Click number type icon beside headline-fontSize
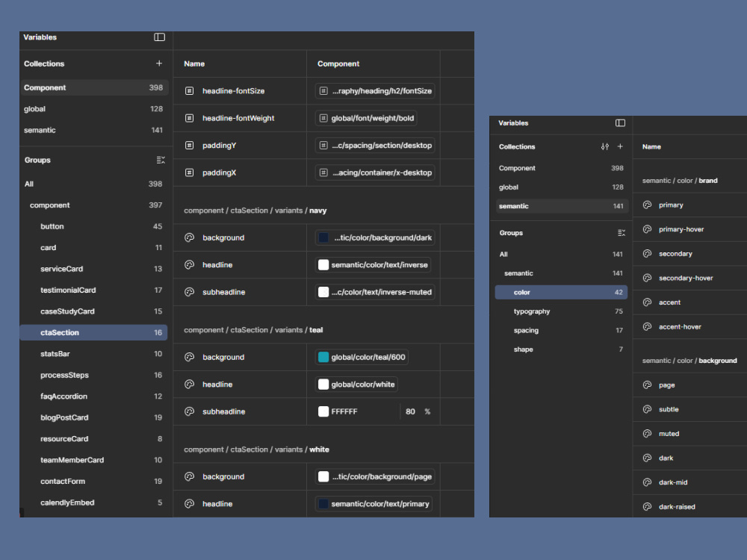Viewport: 747px width, 560px height. pos(189,91)
